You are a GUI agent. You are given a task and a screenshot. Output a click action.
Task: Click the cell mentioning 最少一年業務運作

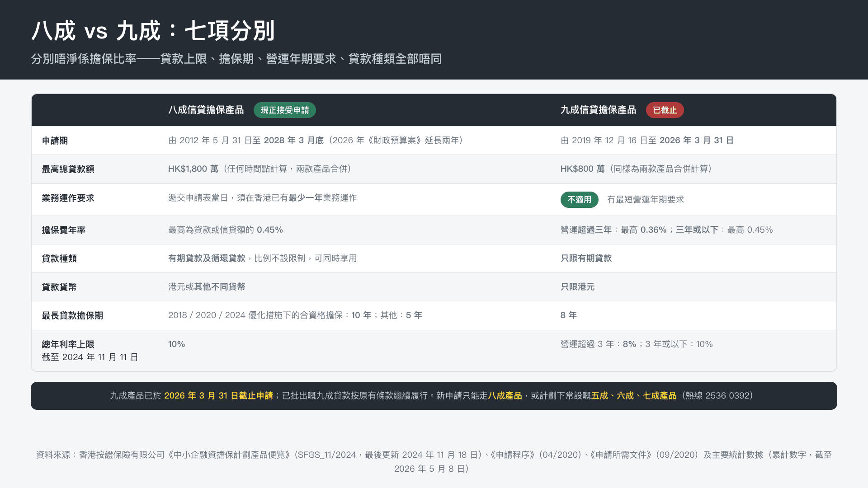263,198
